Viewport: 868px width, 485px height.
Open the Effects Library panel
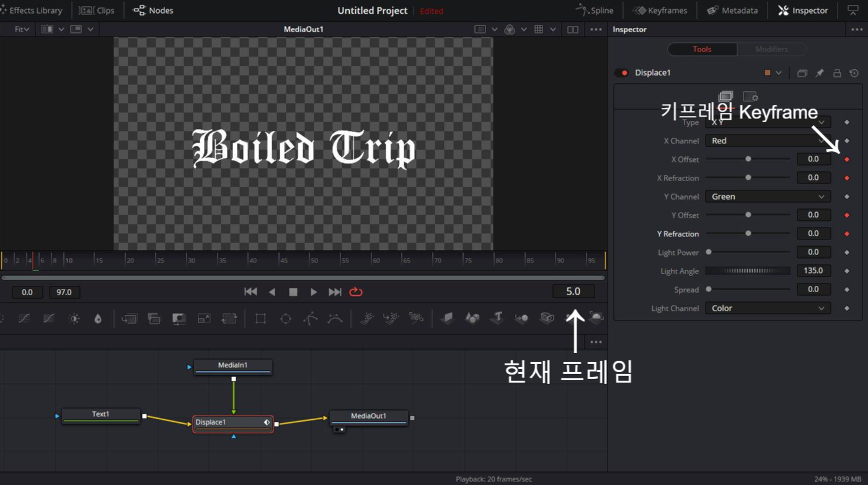pos(31,11)
